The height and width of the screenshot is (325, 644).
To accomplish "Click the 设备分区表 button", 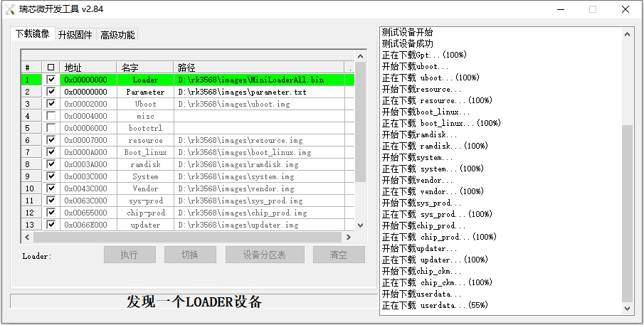I will coord(265,255).
